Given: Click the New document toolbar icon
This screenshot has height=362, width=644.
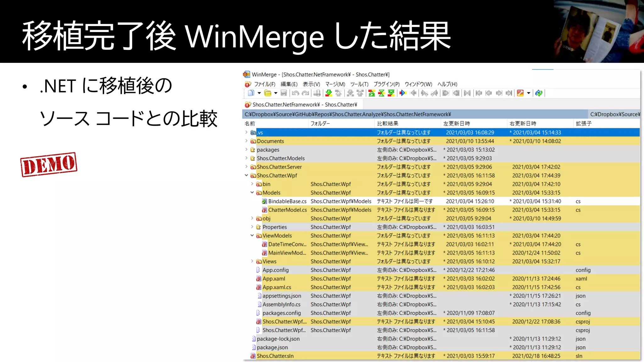Looking at the screenshot, I should 251,93.
